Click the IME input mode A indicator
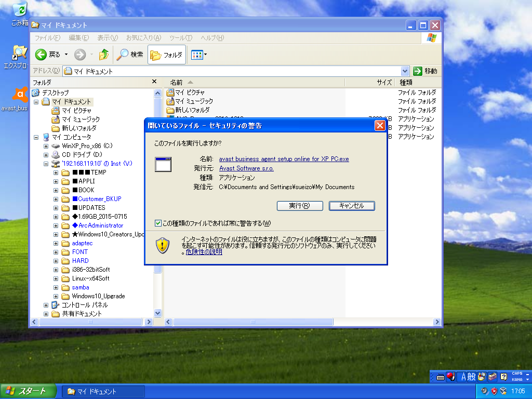This screenshot has width=532, height=399. (x=463, y=377)
